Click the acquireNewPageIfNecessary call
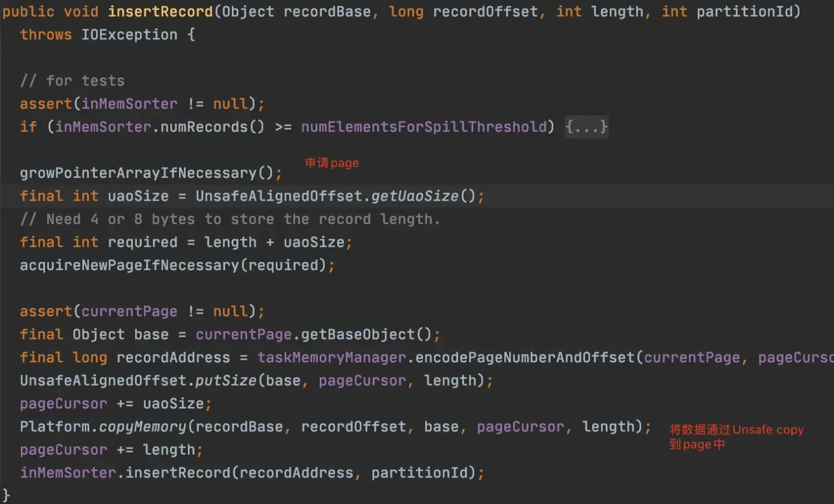Viewport: 834px width, 504px height. pos(130,266)
